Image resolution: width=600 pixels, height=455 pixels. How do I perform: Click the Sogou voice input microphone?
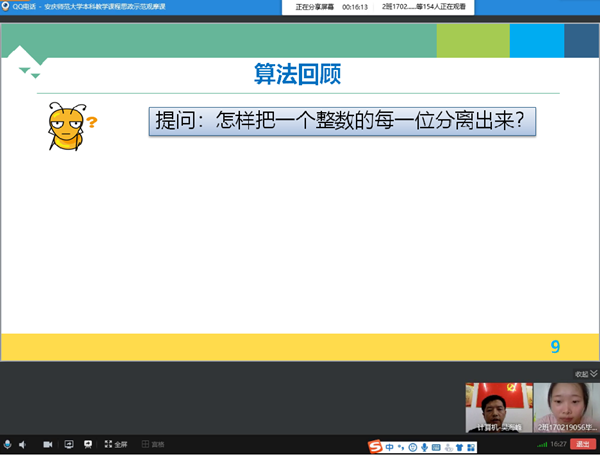(x=425, y=444)
